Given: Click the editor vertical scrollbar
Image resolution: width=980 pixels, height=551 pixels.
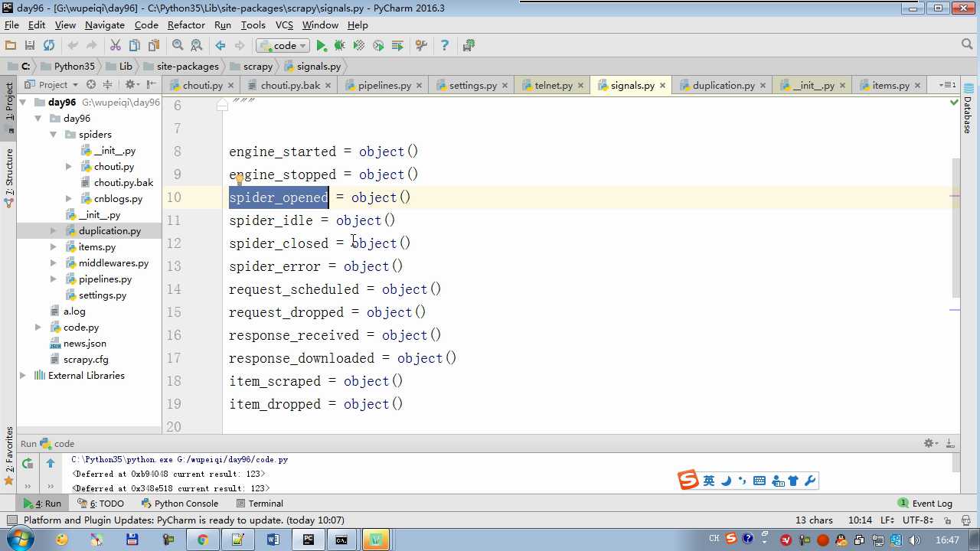Looking at the screenshot, I should 957,228.
